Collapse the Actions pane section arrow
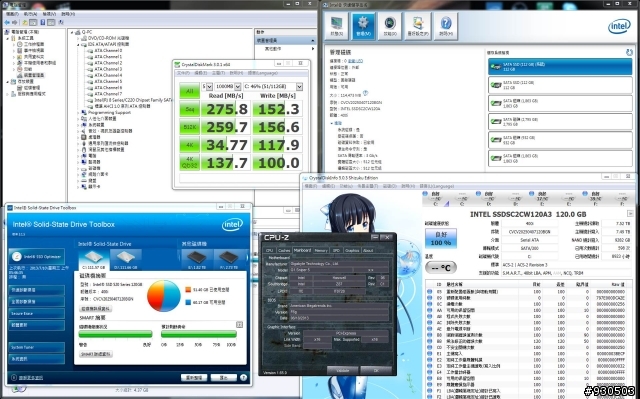 point(313,40)
